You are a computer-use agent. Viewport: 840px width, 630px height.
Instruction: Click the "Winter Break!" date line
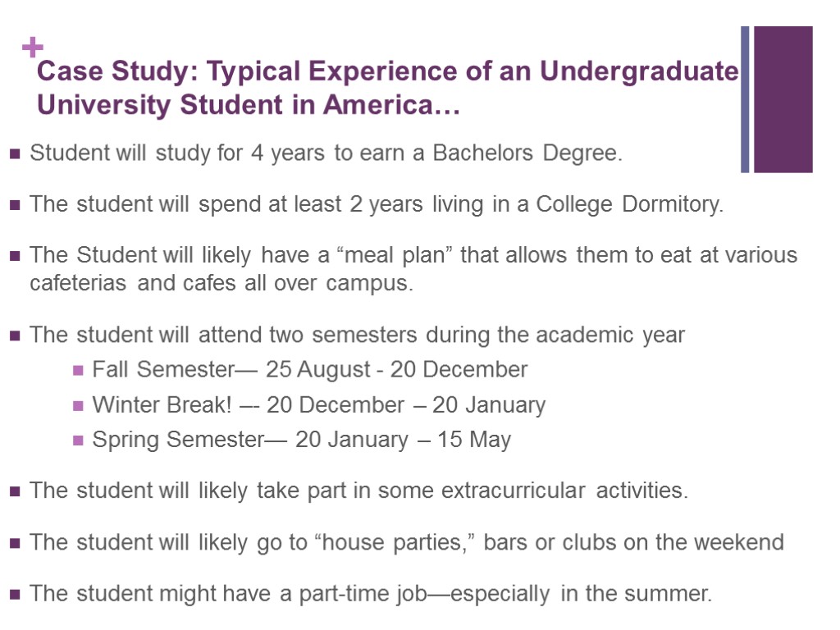tap(318, 405)
